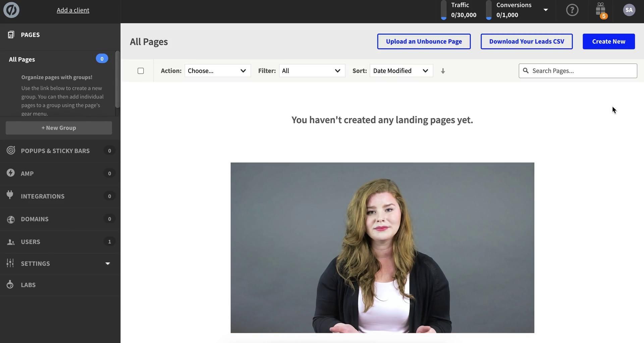Open Popups & Sticky Bars section
Screen dimensions: 644x343
pyautogui.click(x=55, y=151)
